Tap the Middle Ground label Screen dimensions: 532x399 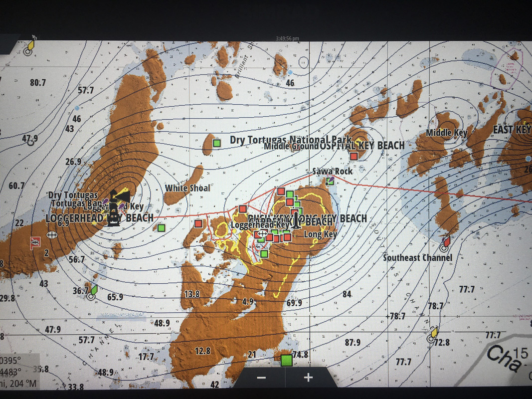[291, 146]
